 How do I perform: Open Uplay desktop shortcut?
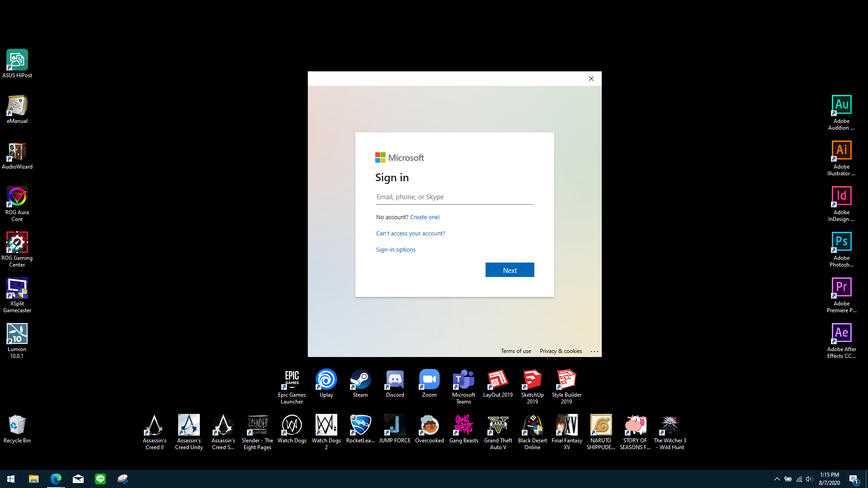(x=326, y=383)
